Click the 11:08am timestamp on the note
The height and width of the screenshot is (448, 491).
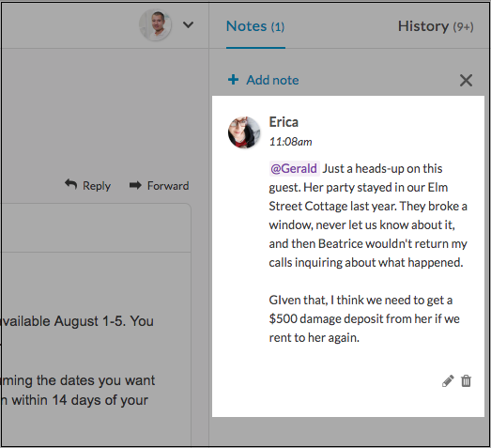point(291,142)
